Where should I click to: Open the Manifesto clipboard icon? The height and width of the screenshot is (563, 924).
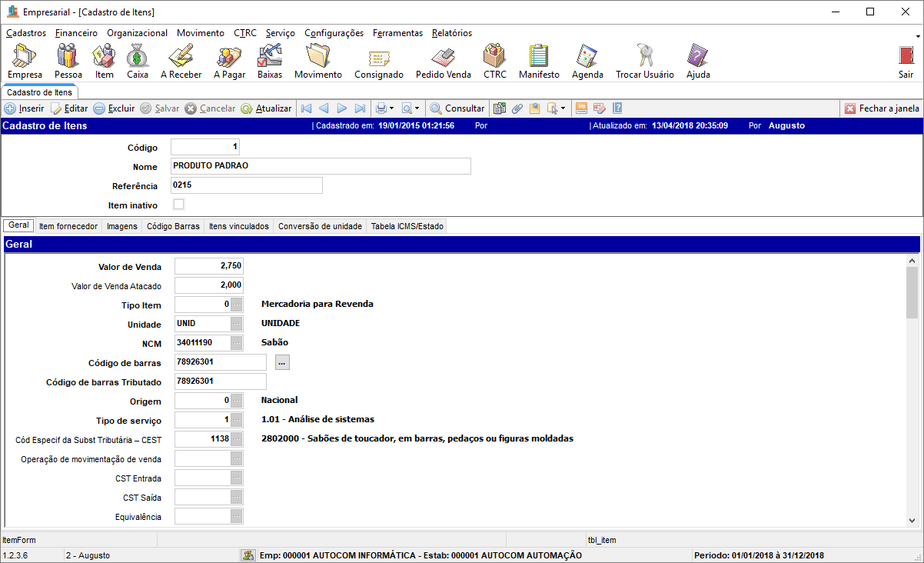tap(539, 61)
